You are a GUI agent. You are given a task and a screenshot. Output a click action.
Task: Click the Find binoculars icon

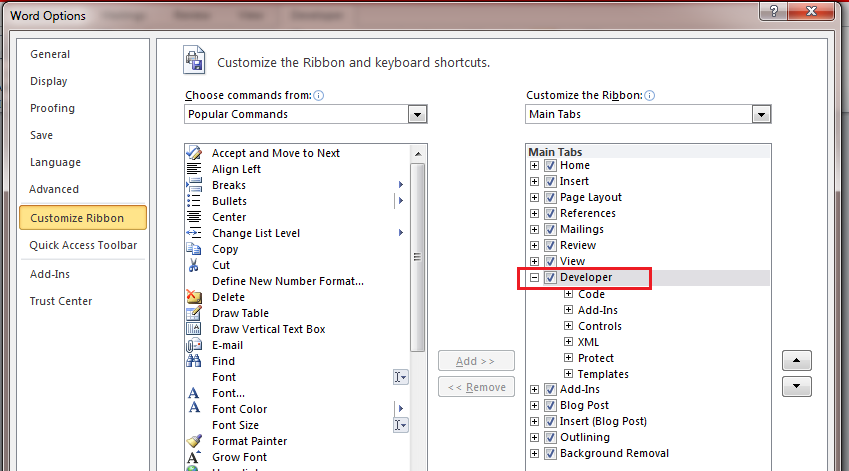click(x=194, y=361)
